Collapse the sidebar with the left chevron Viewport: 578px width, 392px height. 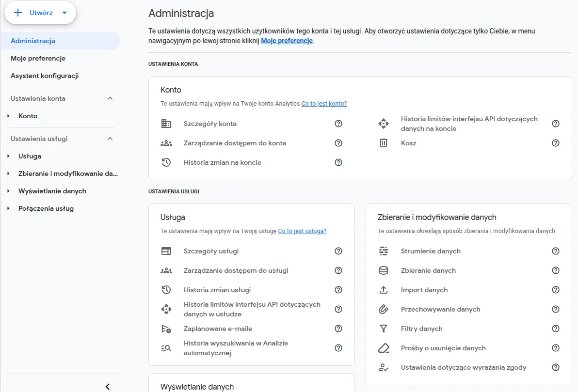[x=108, y=387]
